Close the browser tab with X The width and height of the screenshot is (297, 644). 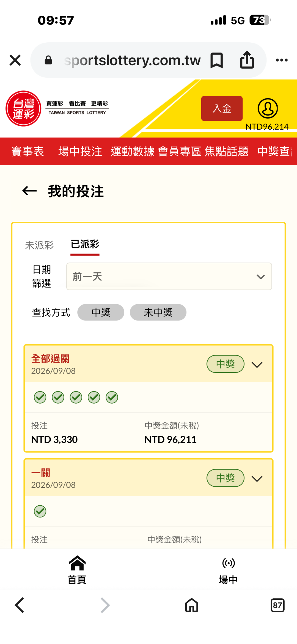pos(15,60)
